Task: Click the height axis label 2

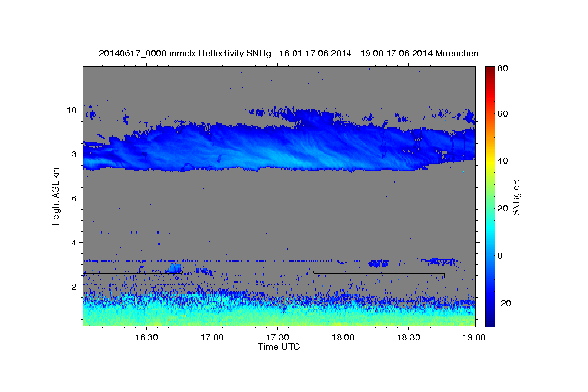Action: pos(75,287)
